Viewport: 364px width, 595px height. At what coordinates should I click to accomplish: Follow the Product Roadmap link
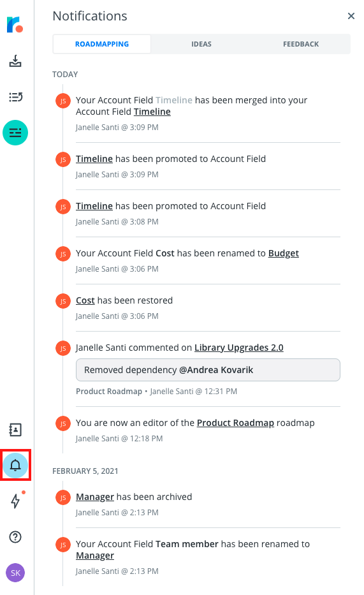pyautogui.click(x=235, y=423)
